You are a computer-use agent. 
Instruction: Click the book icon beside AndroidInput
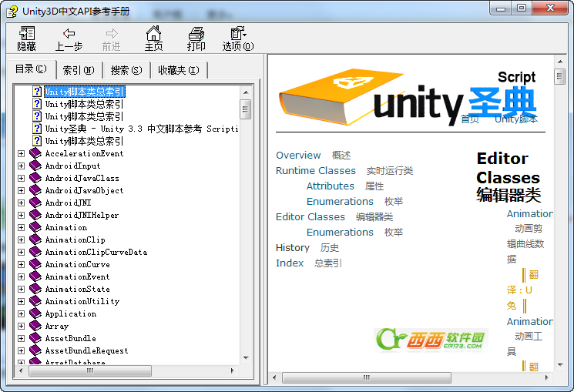35,166
